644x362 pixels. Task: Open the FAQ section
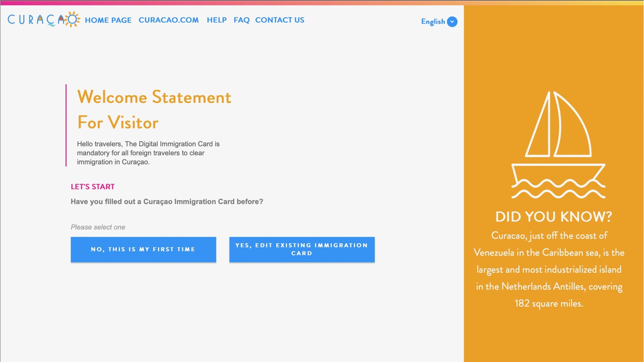pos(241,20)
